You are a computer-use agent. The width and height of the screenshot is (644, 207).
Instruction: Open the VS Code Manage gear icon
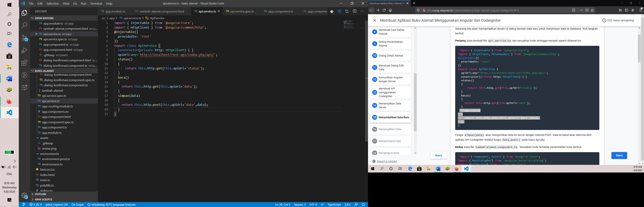[25, 195]
